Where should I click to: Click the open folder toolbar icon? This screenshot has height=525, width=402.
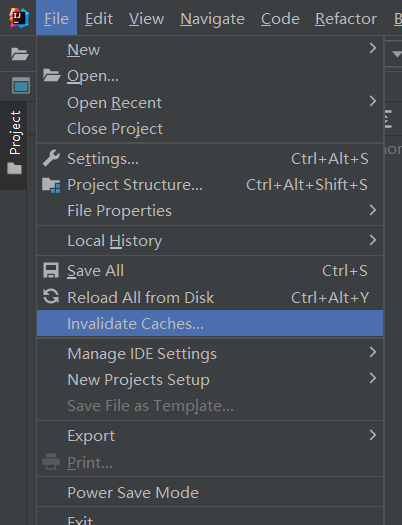(x=19, y=54)
